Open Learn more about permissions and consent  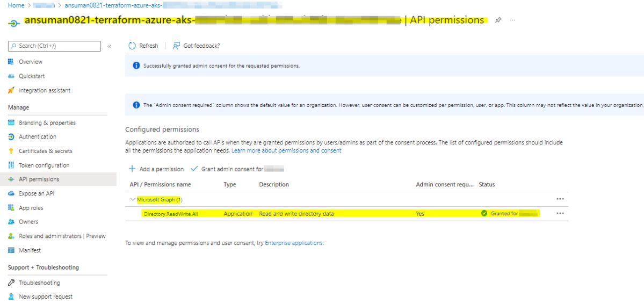(x=286, y=151)
